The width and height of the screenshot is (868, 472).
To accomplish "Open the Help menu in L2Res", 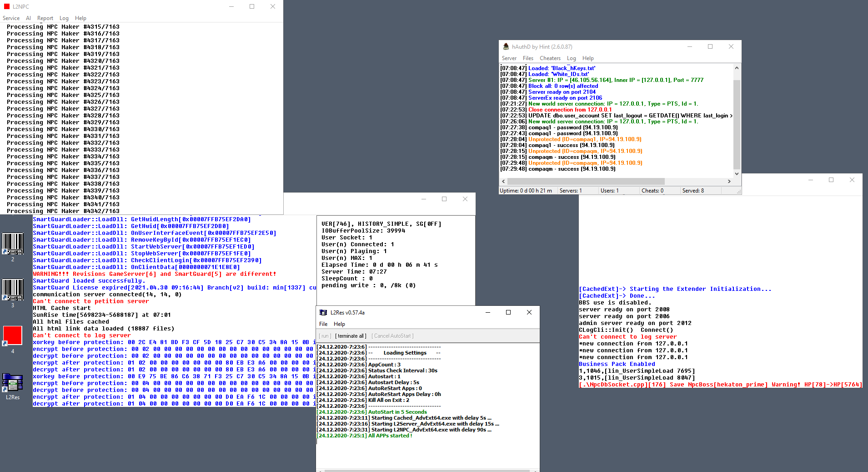I will coord(339,324).
